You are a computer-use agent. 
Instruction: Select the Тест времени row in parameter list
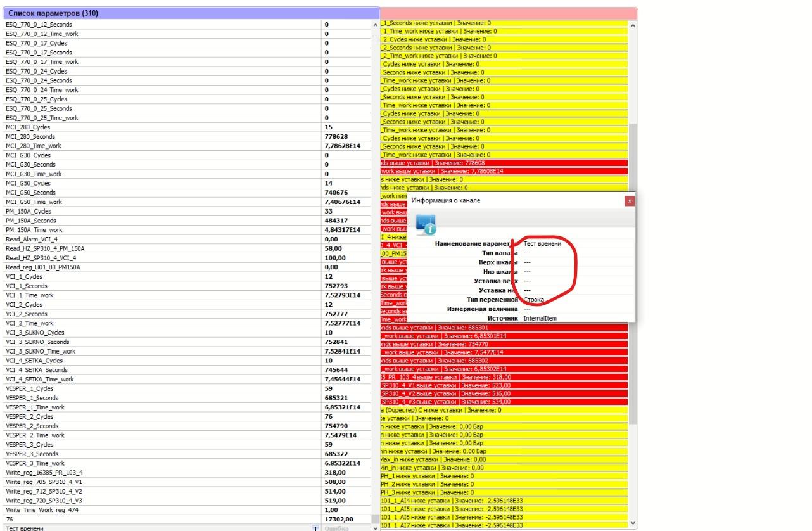tap(187, 528)
